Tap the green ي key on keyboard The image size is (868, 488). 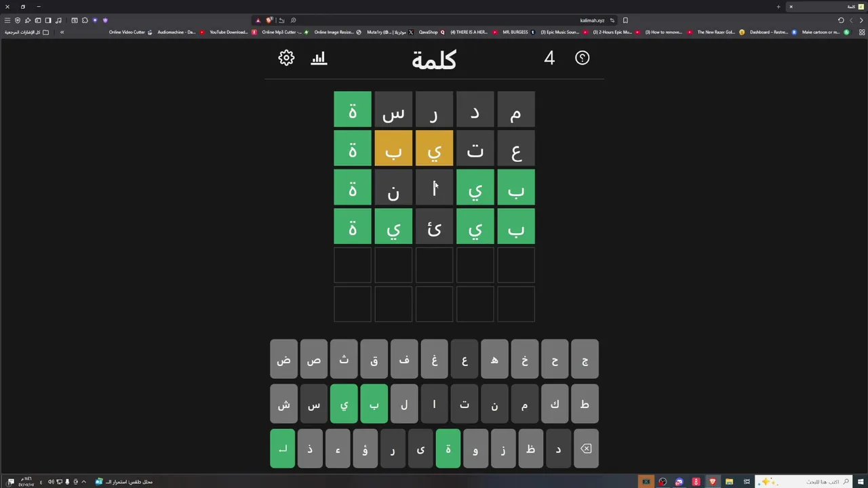[344, 404]
